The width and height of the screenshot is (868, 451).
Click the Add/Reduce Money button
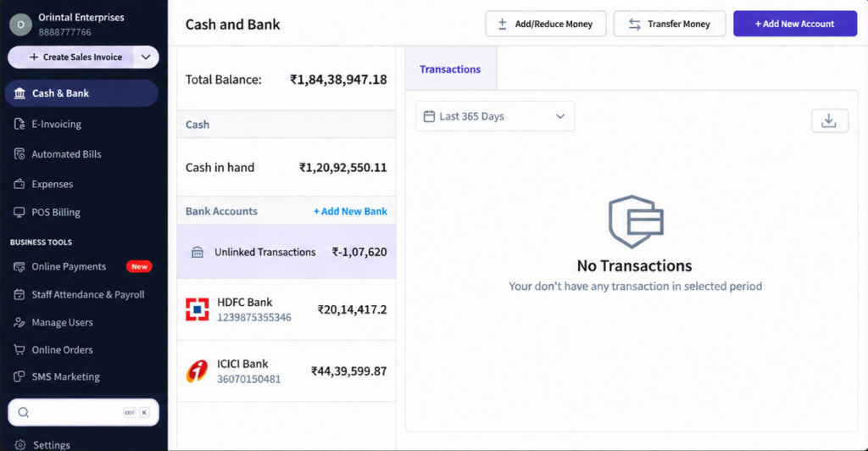(x=546, y=24)
